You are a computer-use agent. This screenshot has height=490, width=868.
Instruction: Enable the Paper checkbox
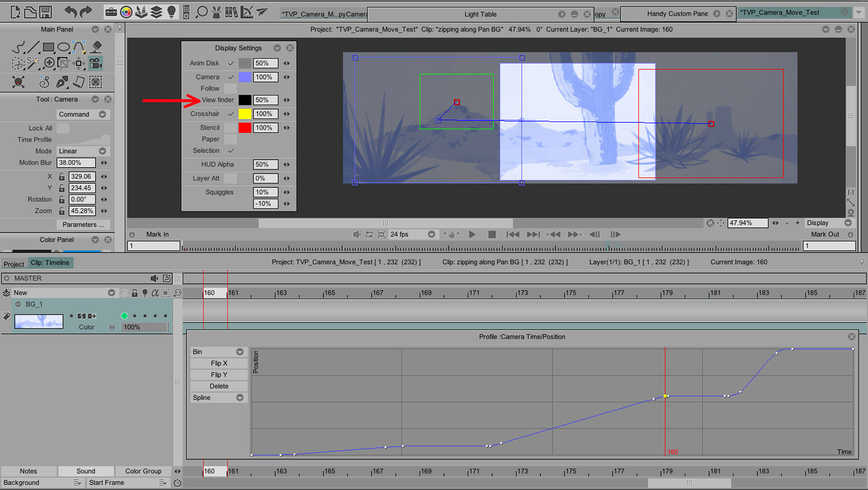tap(230, 139)
